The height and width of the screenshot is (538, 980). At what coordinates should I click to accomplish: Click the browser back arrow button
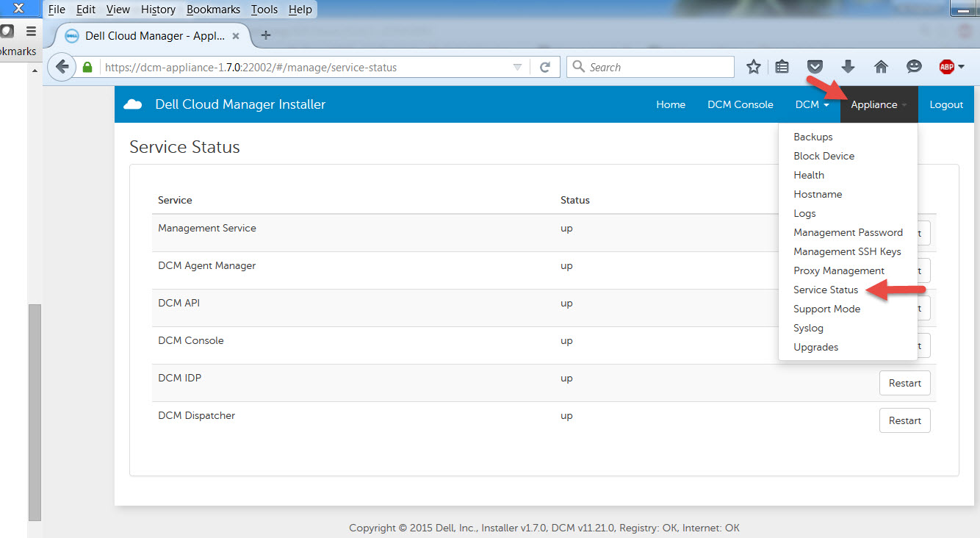click(62, 67)
